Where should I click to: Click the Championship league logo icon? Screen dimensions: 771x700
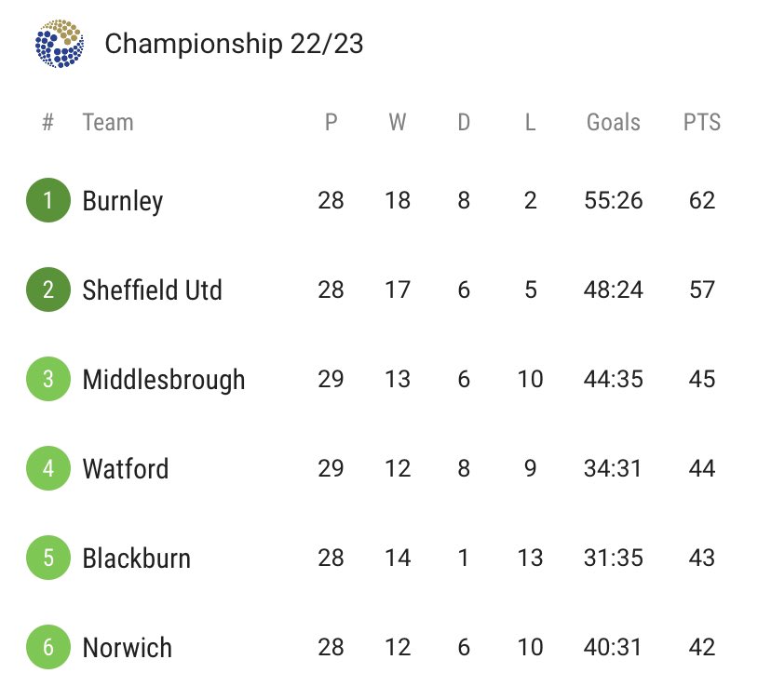coord(60,44)
